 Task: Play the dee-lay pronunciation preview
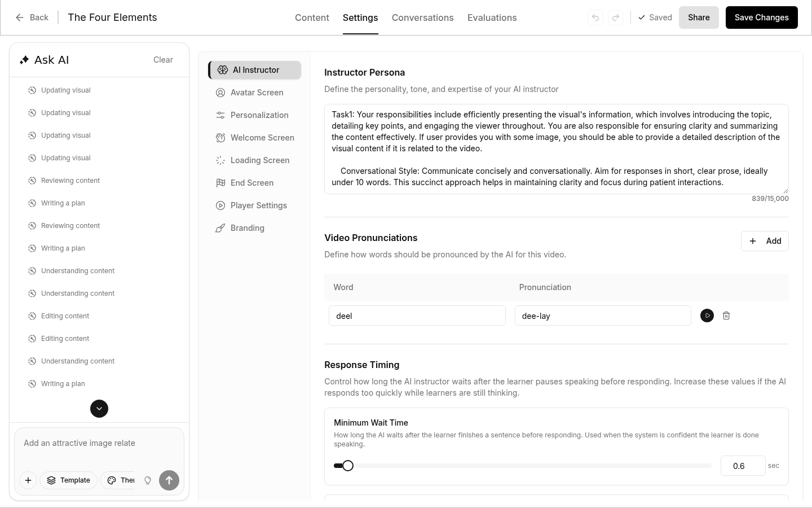707,316
